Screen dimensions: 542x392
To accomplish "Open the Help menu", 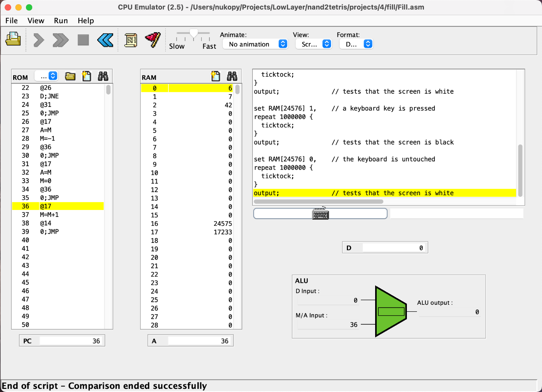I will (x=86, y=21).
